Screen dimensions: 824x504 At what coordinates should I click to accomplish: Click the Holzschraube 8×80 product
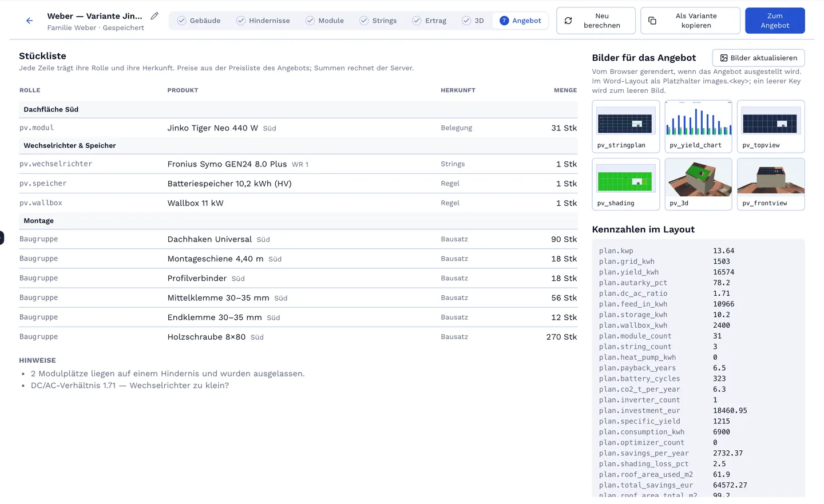[207, 337]
